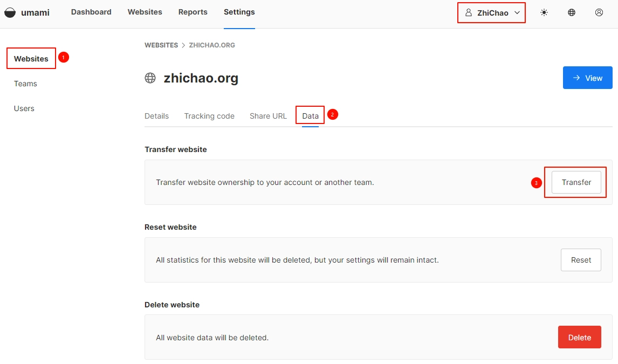Toggle light/dark theme sun icon
Screen dimensions: 618x364
[x=544, y=12]
